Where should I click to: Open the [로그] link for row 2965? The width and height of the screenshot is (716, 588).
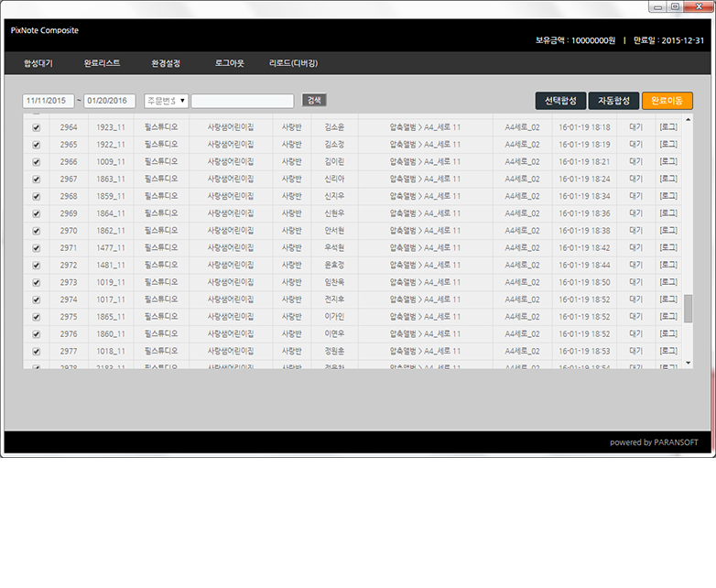tap(668, 145)
